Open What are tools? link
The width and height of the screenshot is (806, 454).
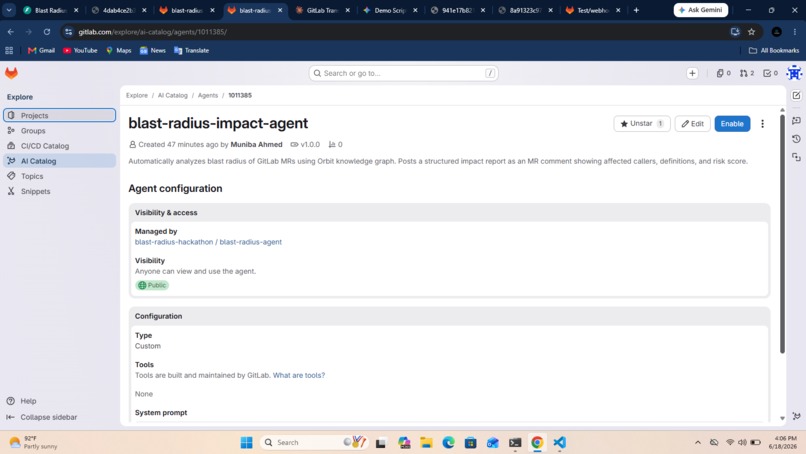(x=299, y=375)
